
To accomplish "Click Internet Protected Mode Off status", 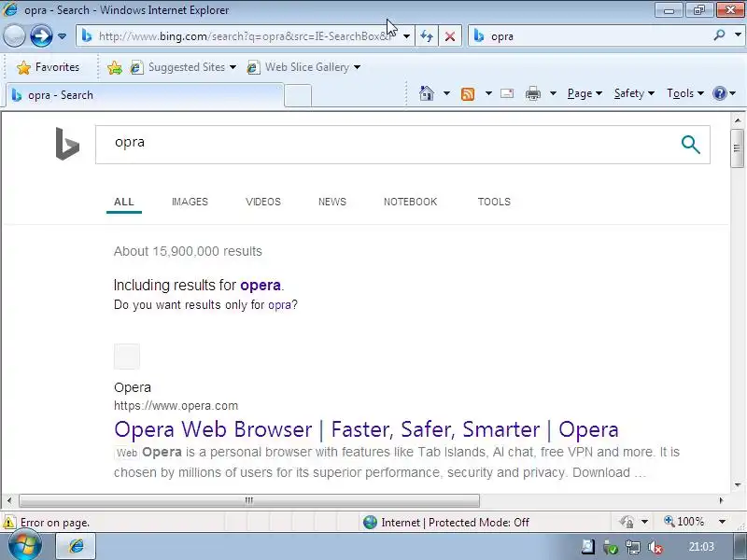I will pyautogui.click(x=446, y=523).
